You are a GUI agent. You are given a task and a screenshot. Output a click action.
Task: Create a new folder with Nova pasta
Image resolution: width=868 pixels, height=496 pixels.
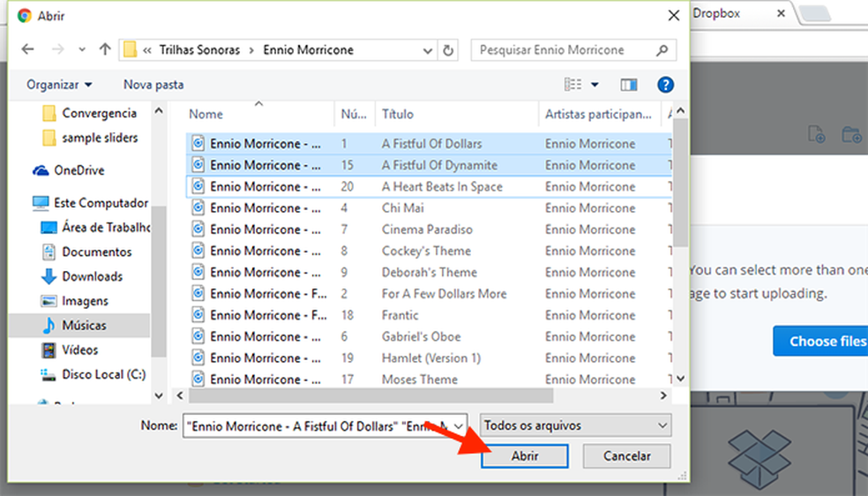click(153, 85)
